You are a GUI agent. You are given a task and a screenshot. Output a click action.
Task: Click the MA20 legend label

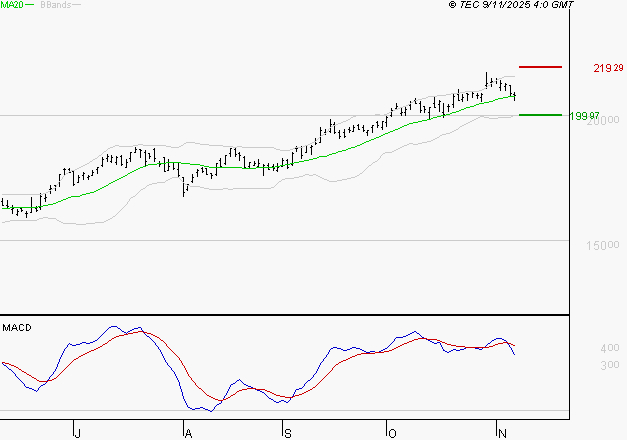12,5
